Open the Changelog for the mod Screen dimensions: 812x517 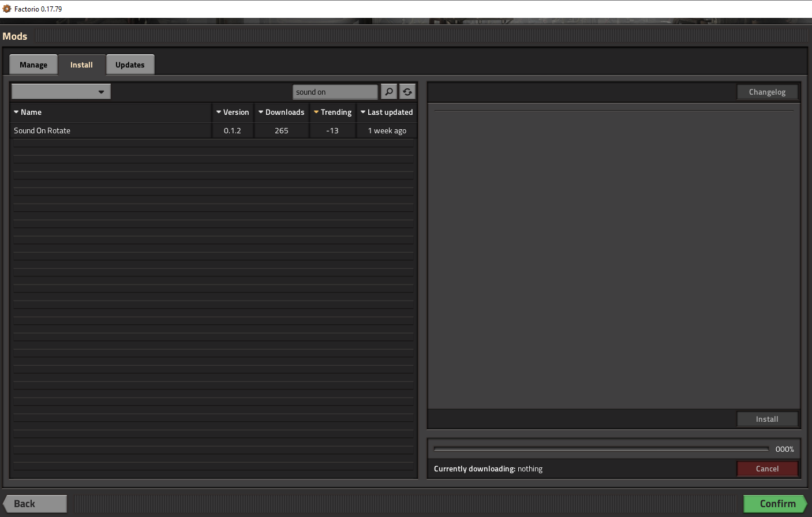[767, 92]
